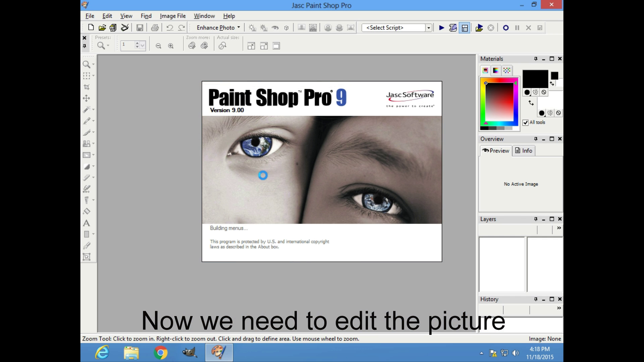The width and height of the screenshot is (644, 362).
Task: Select the Paint Brush tool
Action: pyautogui.click(x=87, y=132)
